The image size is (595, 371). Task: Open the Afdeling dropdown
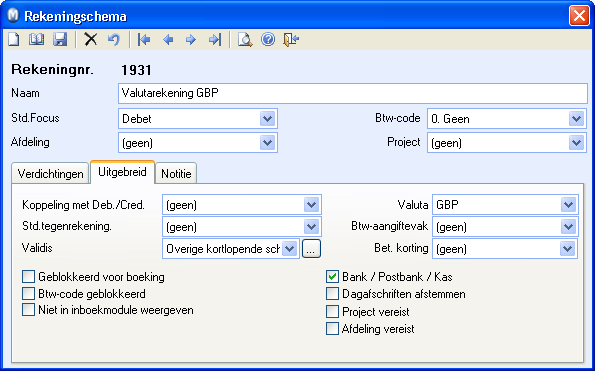[x=267, y=143]
